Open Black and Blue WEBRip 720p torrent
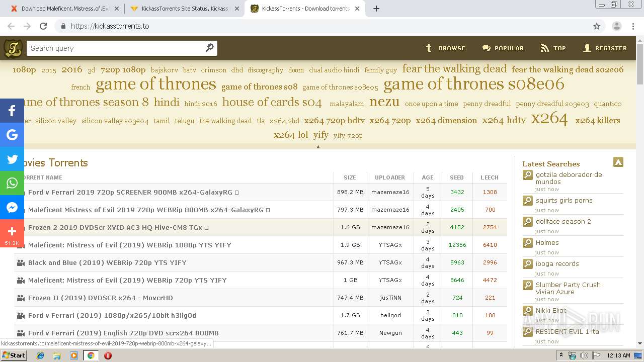Viewport: 644px width, 362px height. [x=107, y=262]
